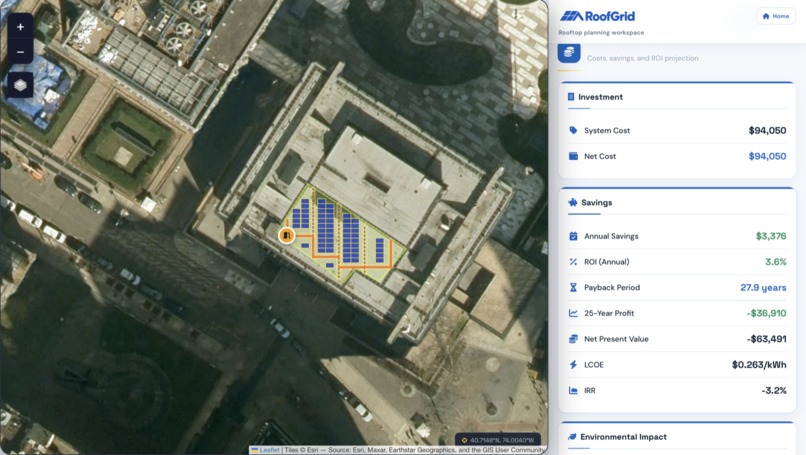Click the Net Present Value coins icon

pyautogui.click(x=573, y=339)
